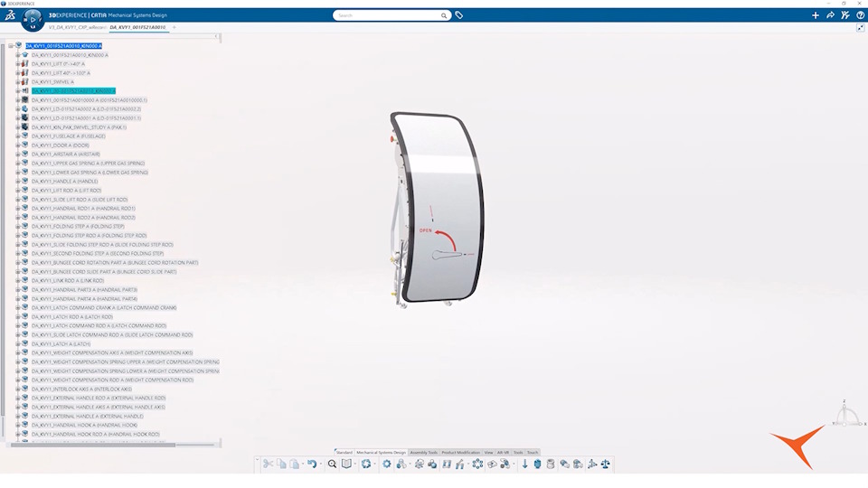This screenshot has height=488, width=868.
Task: Click the tag (6WTags) icon beside search
Action: (459, 15)
